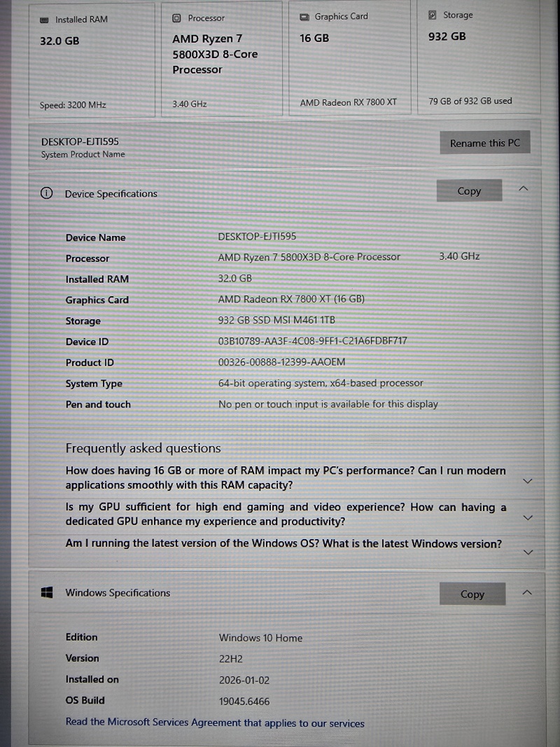Click the Windows logo icon
Image resolution: width=560 pixels, height=747 pixels.
coord(48,593)
